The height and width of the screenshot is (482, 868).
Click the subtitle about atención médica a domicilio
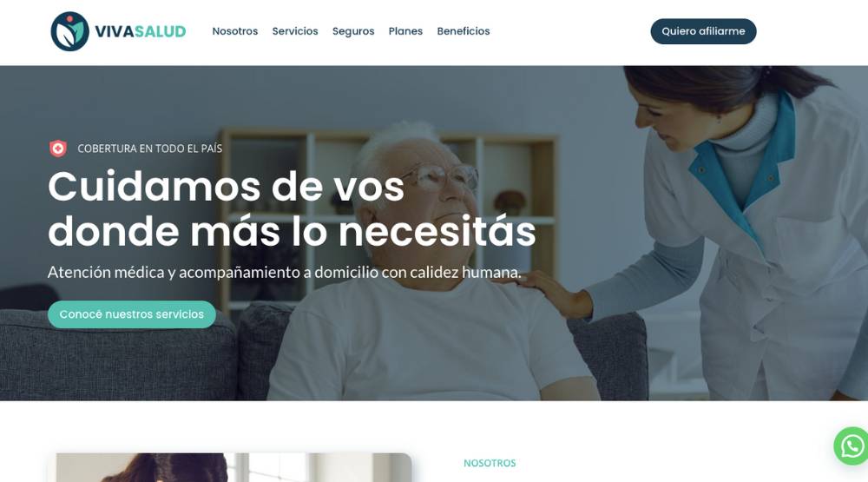tap(284, 272)
